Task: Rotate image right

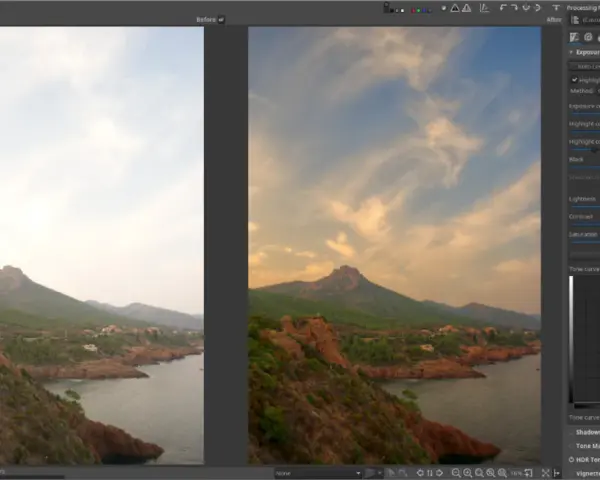Action: tap(515, 8)
